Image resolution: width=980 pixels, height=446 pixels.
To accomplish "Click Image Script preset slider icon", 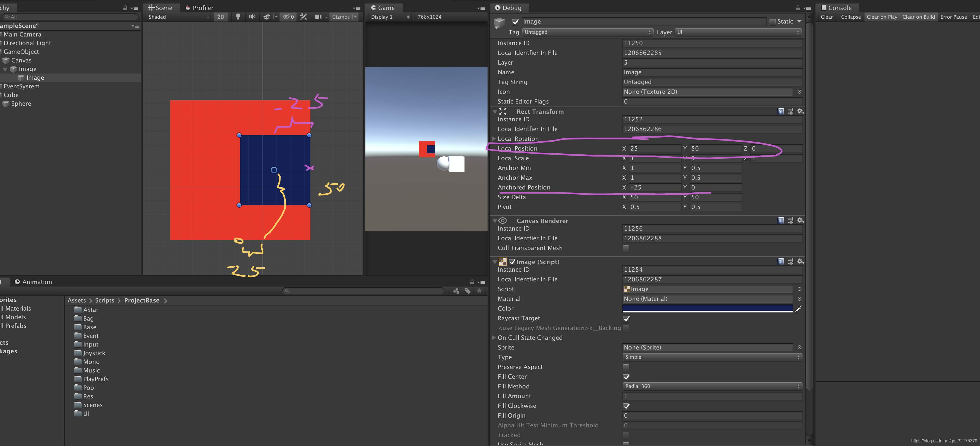I will (791, 262).
